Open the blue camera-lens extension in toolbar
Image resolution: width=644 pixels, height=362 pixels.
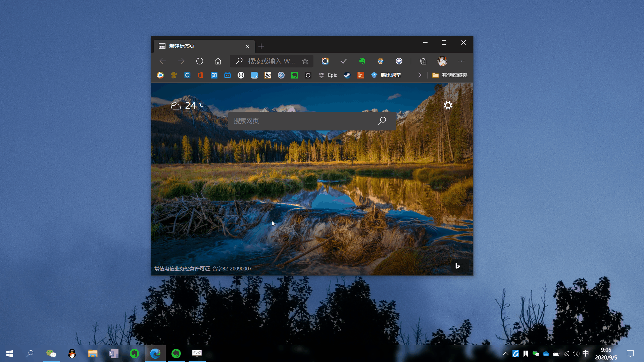coord(325,61)
